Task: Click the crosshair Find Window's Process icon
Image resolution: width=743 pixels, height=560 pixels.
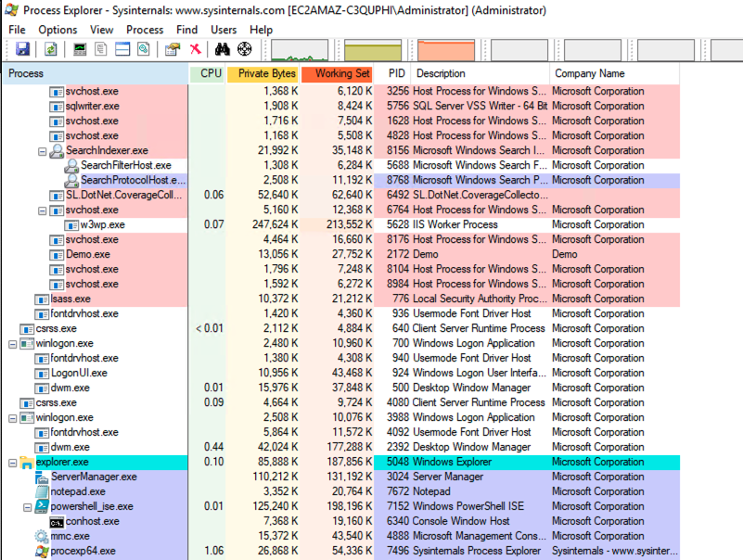Action: [x=245, y=49]
